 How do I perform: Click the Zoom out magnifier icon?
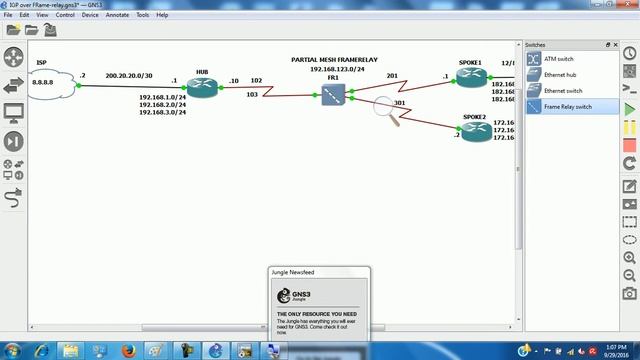(629, 276)
